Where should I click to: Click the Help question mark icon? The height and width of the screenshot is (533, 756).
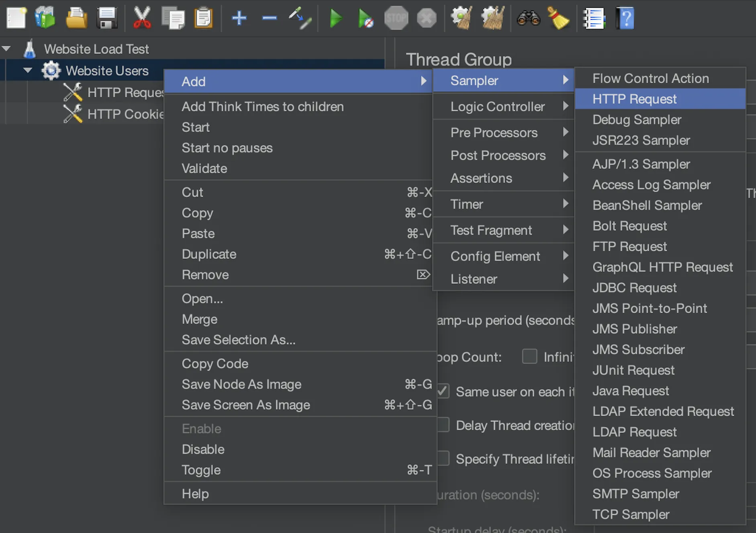click(x=625, y=18)
